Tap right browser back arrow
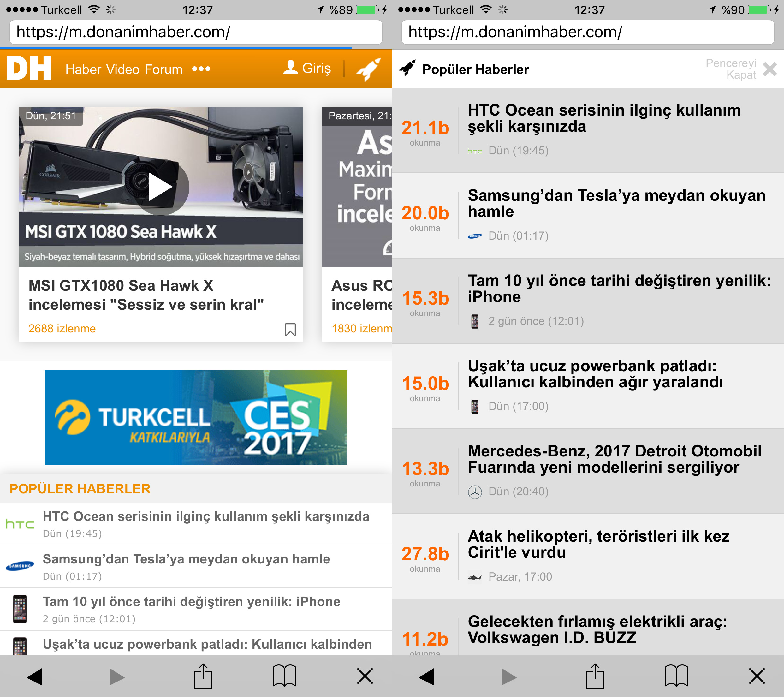The height and width of the screenshot is (697, 784). pos(426,677)
